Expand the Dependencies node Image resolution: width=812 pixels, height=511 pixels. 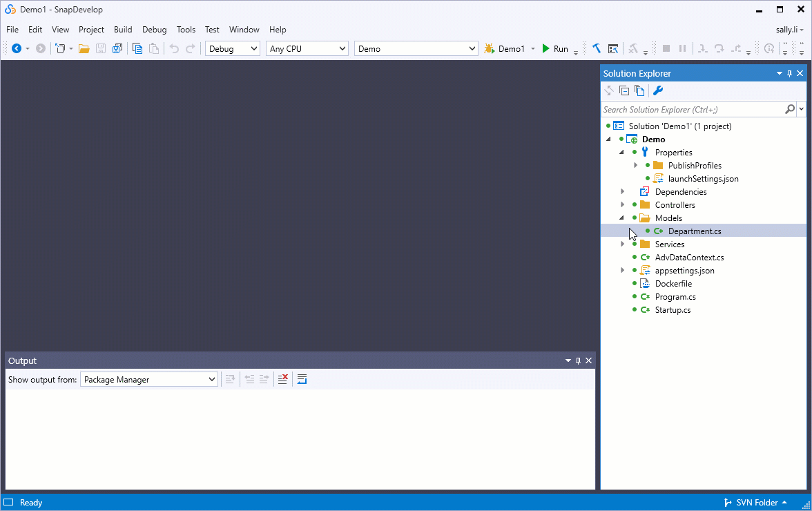[623, 191]
